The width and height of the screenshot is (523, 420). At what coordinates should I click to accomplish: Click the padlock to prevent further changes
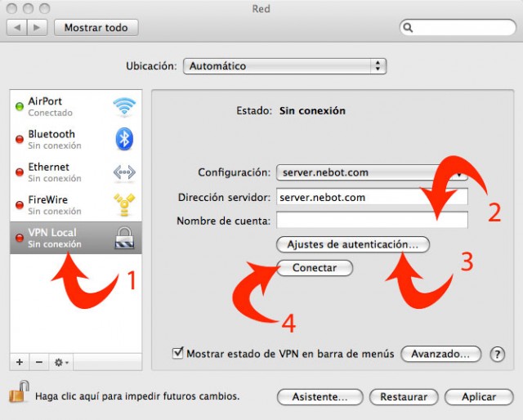tap(20, 391)
